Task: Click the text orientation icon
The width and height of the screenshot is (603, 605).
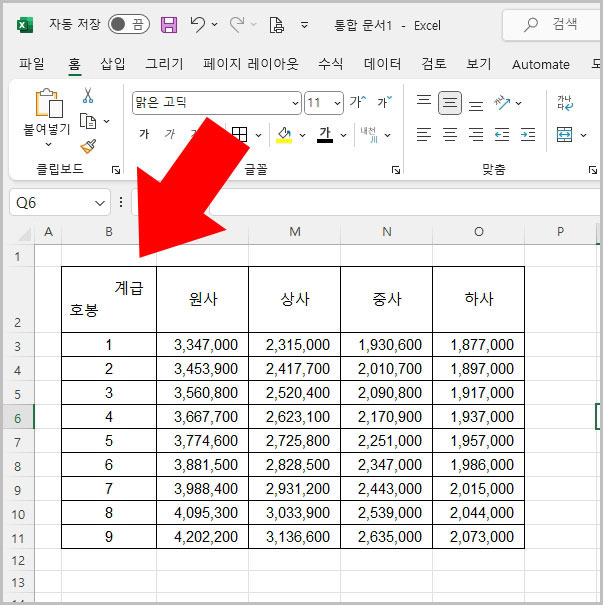Action: coord(502,103)
